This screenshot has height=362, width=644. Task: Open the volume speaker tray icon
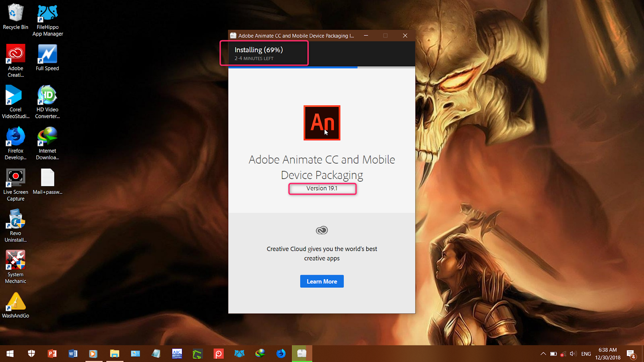[x=573, y=354]
